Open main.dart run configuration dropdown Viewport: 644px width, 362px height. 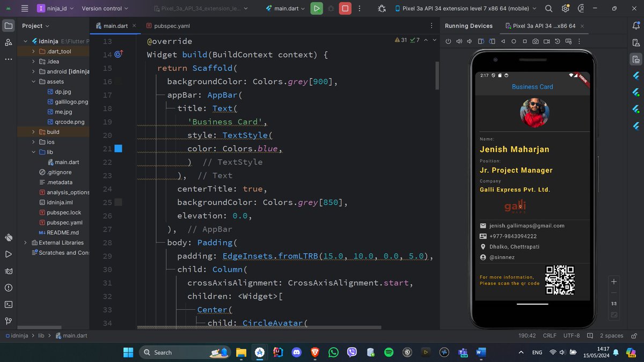click(x=286, y=9)
